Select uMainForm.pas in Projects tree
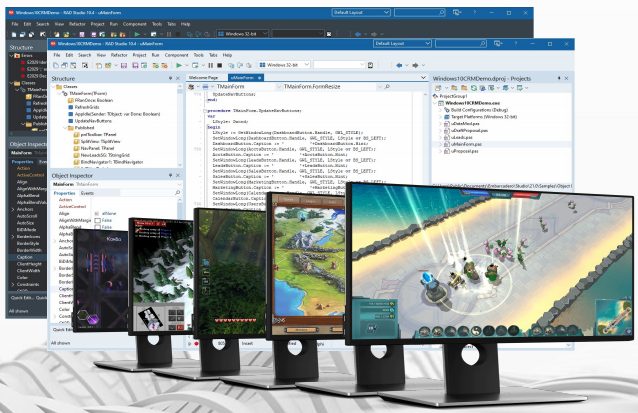Viewport: 638px width, 413px height. (466, 144)
